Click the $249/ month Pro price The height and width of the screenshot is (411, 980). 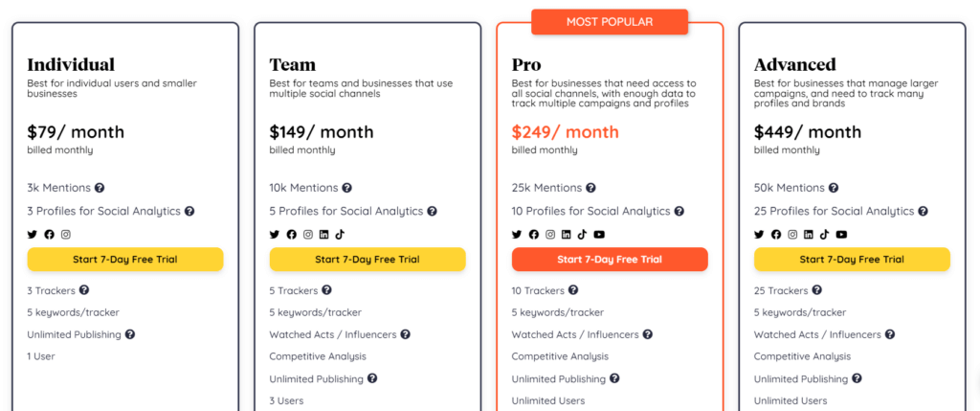(565, 132)
